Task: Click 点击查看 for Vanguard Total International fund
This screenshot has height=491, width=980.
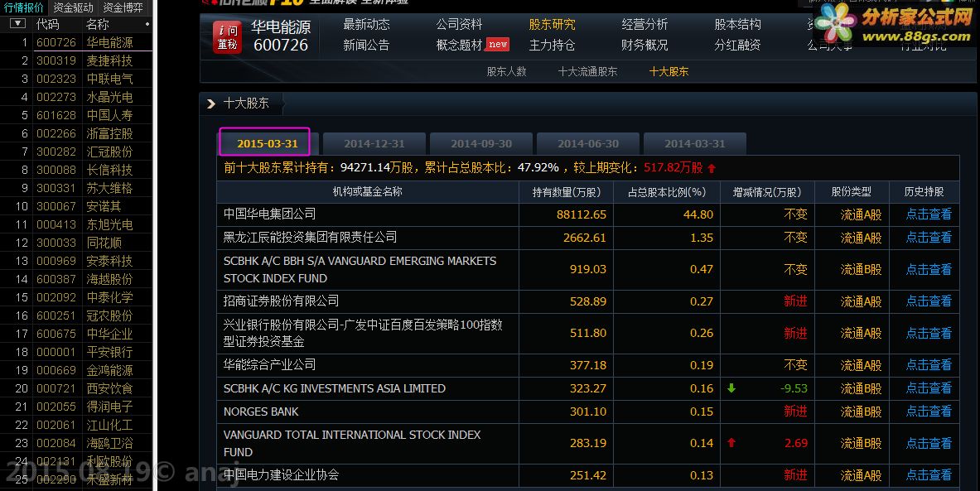Action: [x=929, y=443]
